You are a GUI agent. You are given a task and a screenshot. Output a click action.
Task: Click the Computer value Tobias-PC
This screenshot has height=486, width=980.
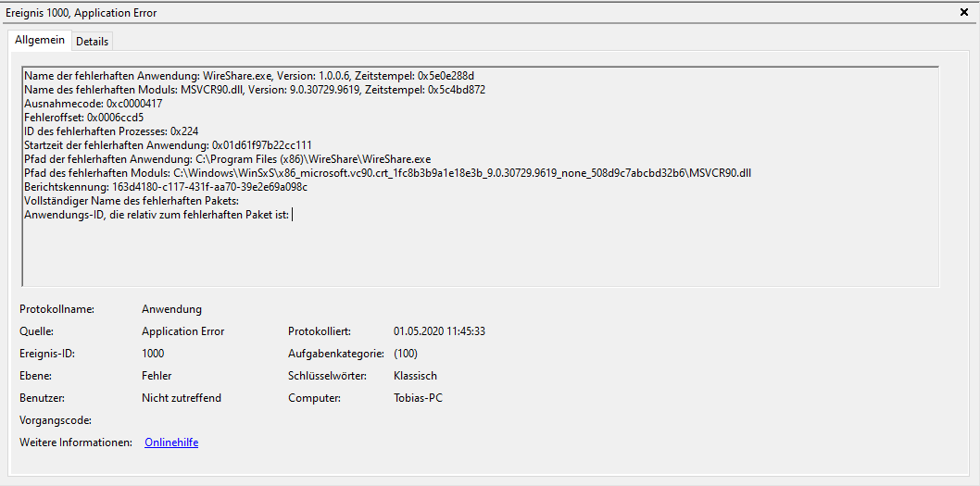[x=418, y=398]
